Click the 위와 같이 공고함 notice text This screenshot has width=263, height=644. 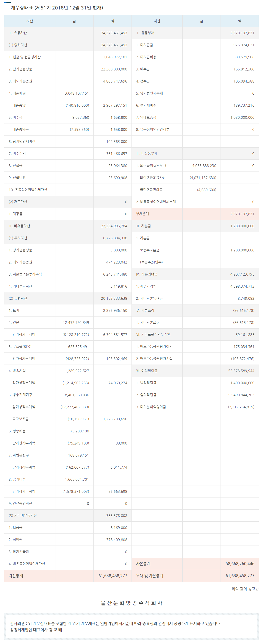pyautogui.click(x=245, y=589)
